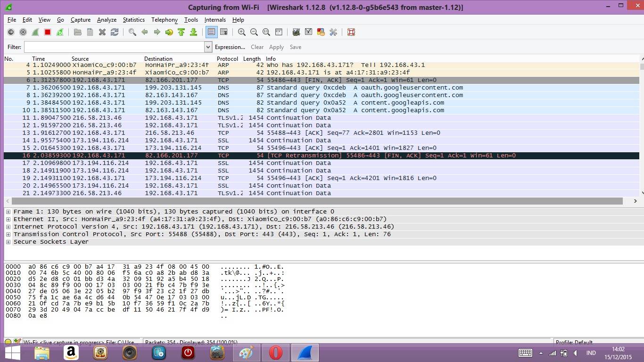
Task: Jump to the last packet
Action: (x=193, y=32)
